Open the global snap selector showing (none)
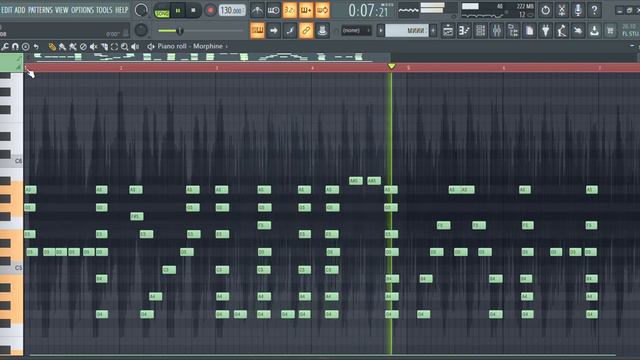Viewport: 640px width, 360px height. coord(356,30)
